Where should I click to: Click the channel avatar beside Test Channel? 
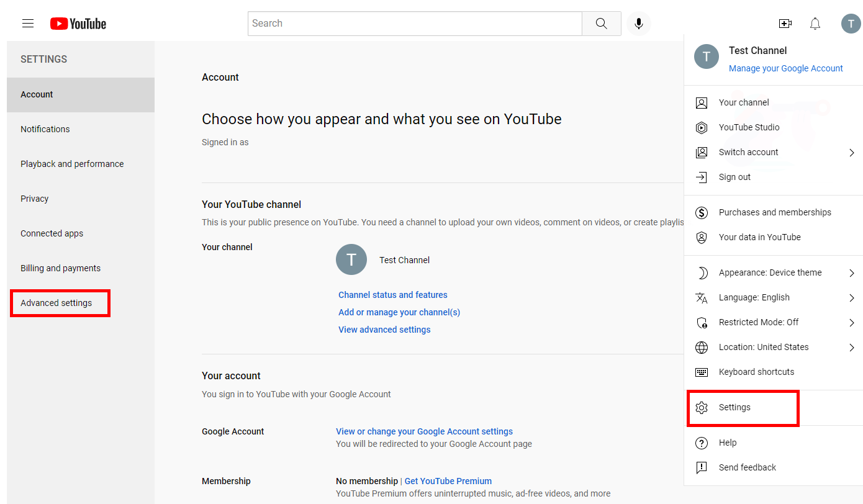tap(351, 259)
